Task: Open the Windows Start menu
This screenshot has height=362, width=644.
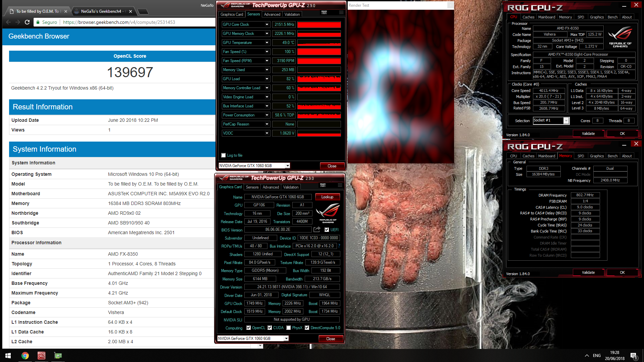Action: click(x=8, y=356)
